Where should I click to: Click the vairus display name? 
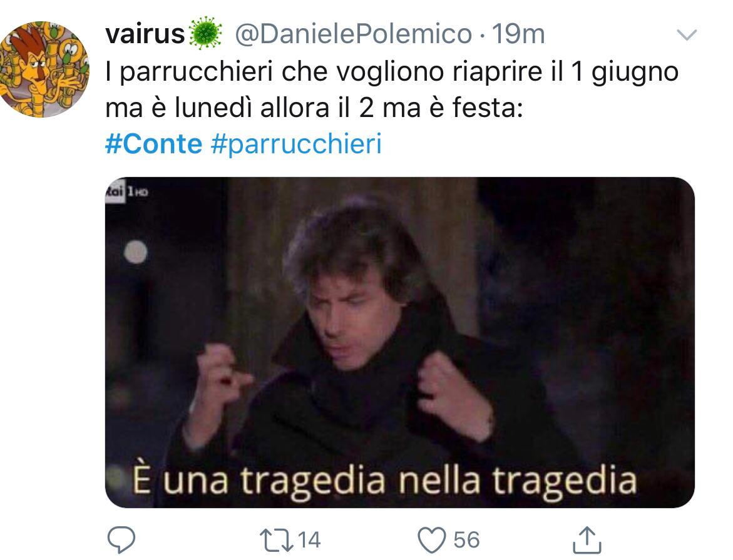(145, 34)
